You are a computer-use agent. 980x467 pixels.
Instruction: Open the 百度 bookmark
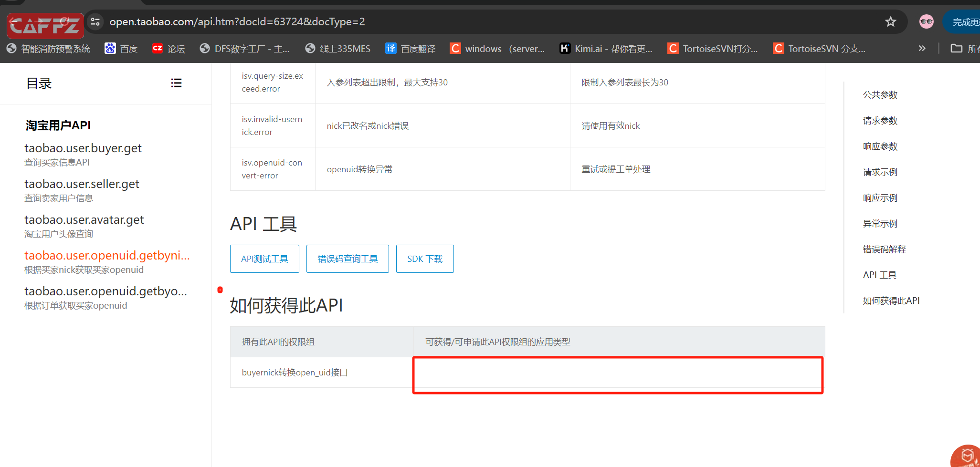click(121, 49)
